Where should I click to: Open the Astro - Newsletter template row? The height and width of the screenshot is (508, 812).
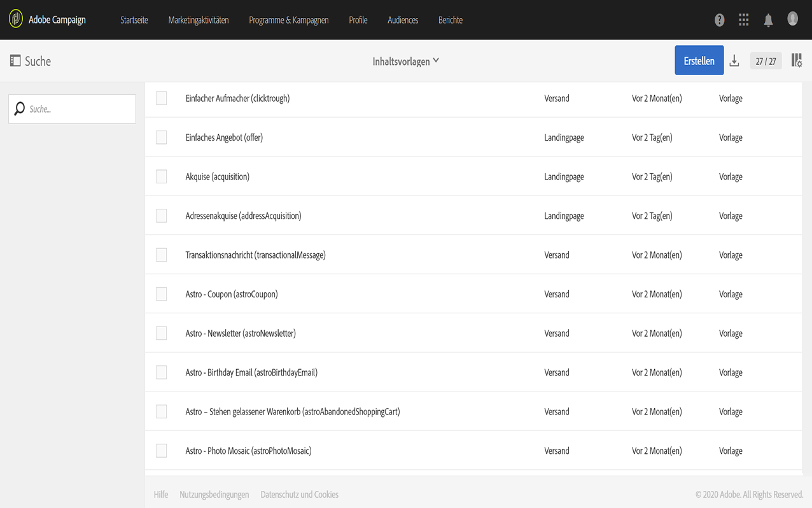(241, 334)
